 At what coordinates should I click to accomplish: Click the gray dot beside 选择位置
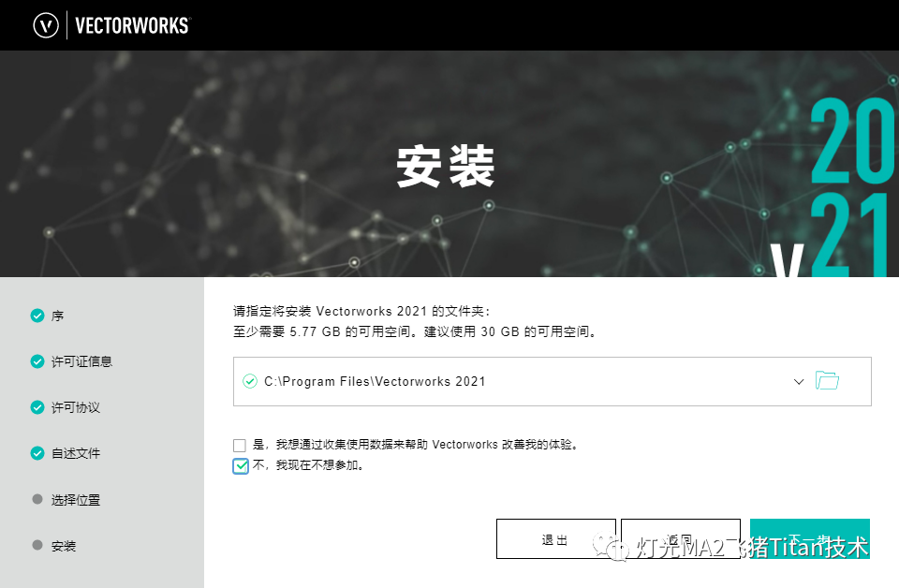click(37, 499)
